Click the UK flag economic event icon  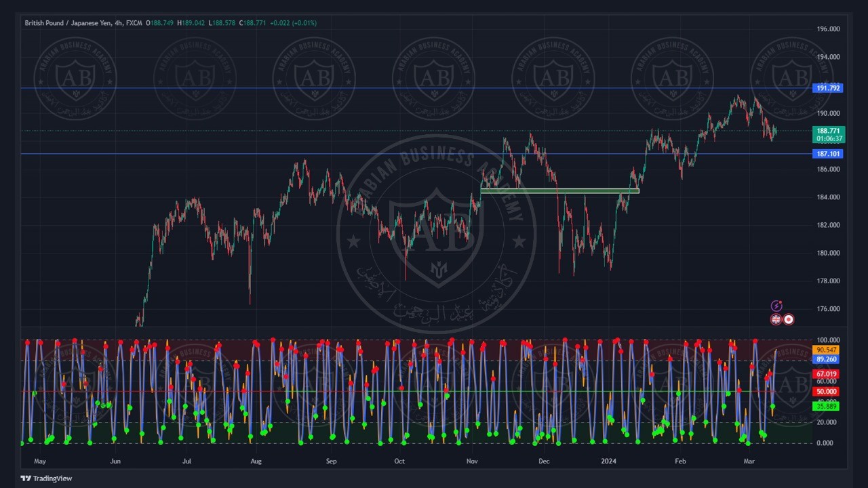point(776,319)
